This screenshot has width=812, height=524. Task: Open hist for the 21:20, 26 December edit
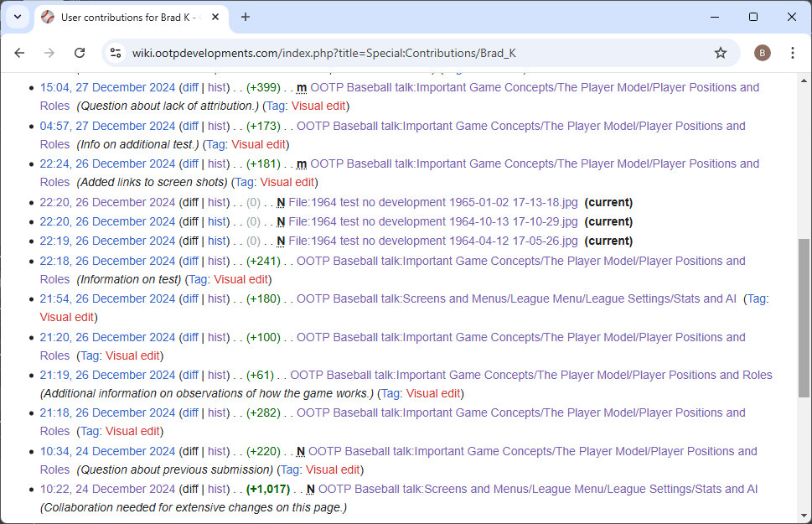pos(217,337)
